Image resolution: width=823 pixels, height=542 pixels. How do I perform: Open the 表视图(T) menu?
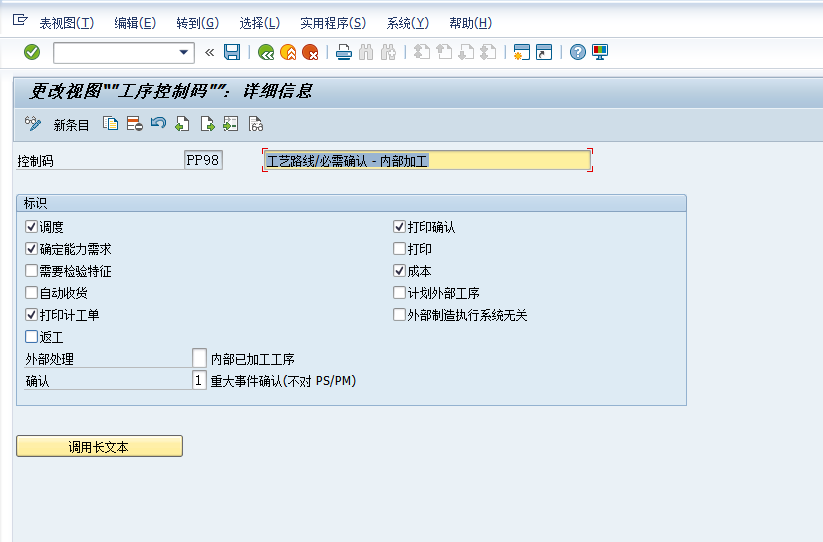point(67,23)
